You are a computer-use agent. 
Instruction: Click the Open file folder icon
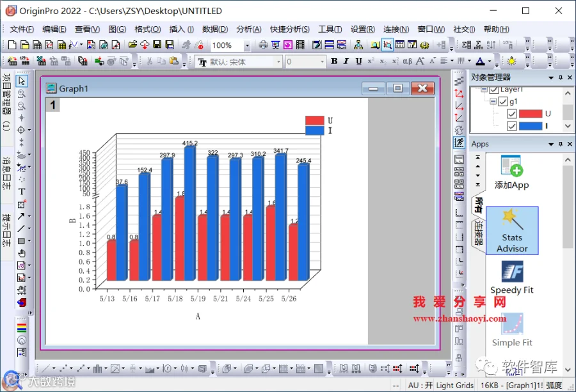point(132,45)
